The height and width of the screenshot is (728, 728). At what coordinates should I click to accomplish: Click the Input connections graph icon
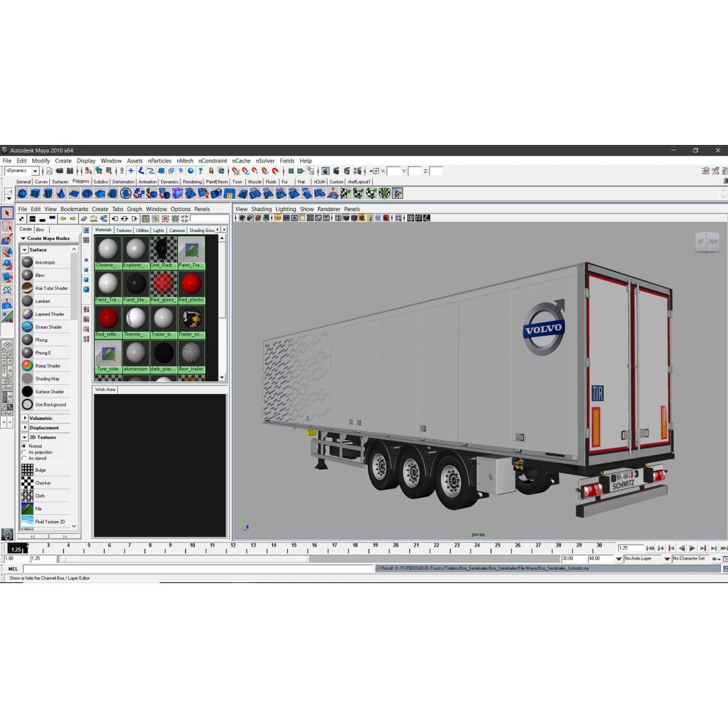pyautogui.click(x=115, y=218)
